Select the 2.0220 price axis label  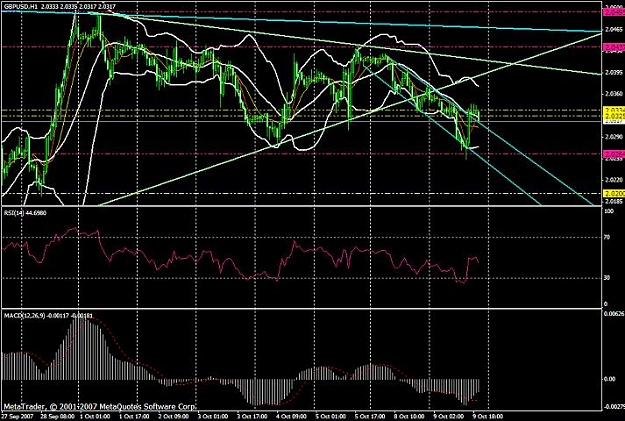coord(614,180)
